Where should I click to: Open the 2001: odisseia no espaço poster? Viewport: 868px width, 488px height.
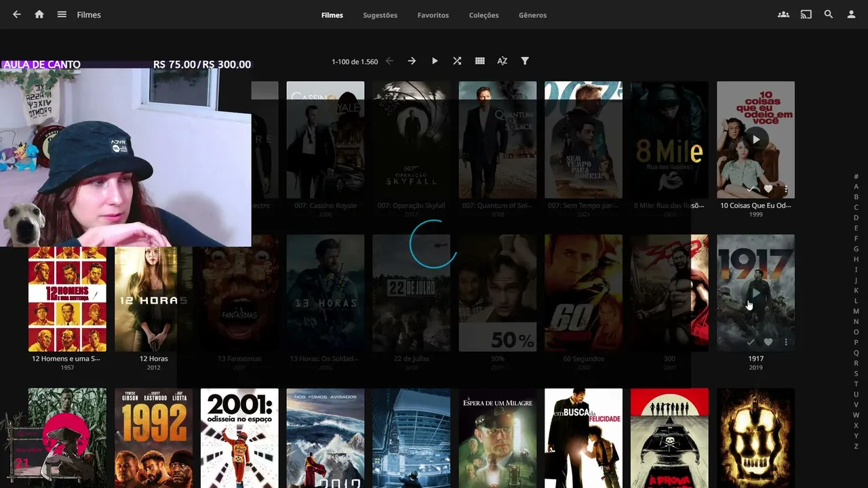[x=239, y=438]
